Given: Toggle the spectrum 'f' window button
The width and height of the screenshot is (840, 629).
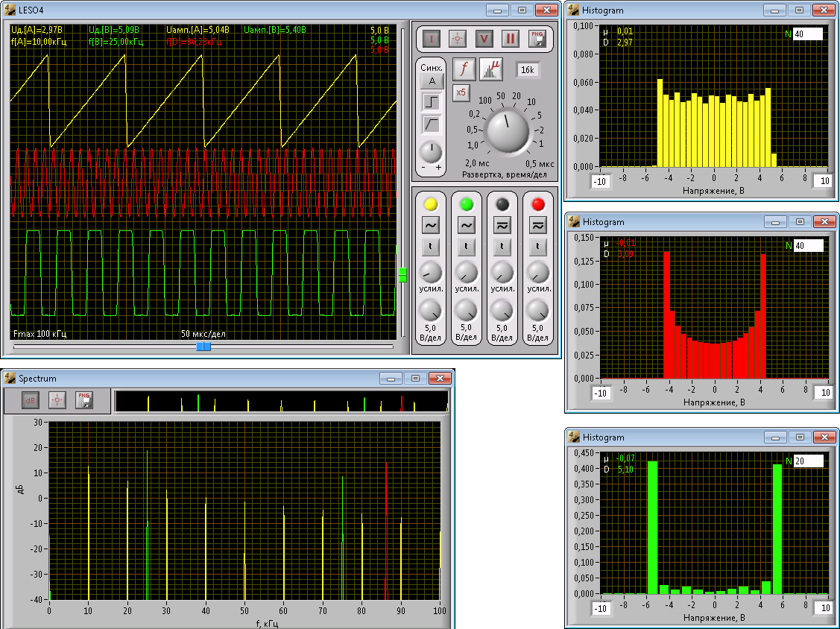Looking at the screenshot, I should (x=464, y=69).
